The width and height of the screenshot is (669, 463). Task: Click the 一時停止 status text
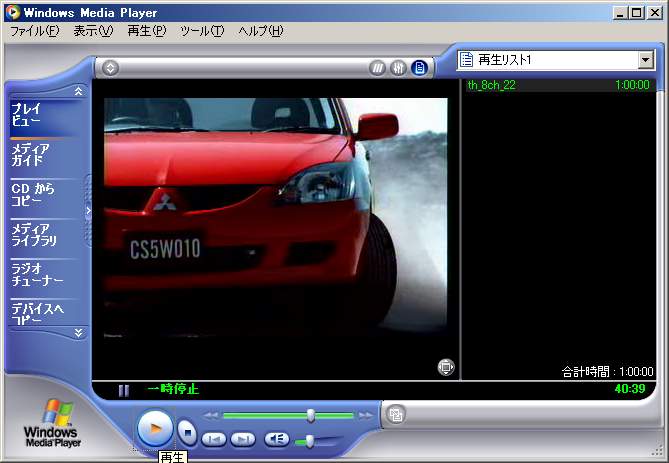point(173,389)
